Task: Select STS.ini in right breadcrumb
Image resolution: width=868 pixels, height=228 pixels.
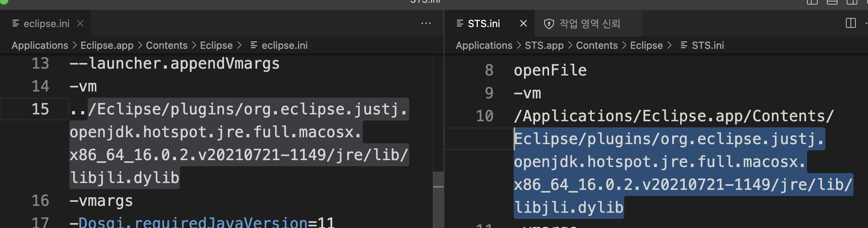Action: tap(708, 45)
